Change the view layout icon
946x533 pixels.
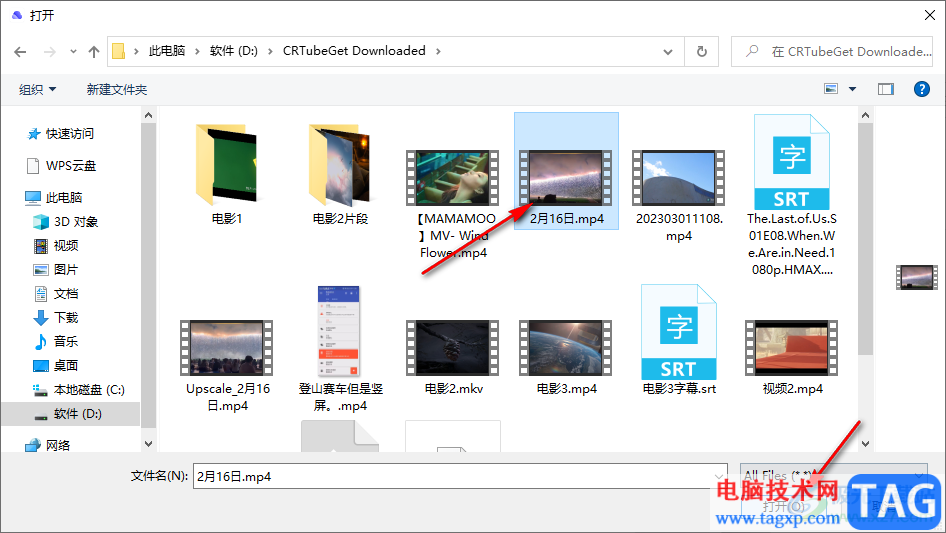pos(831,89)
